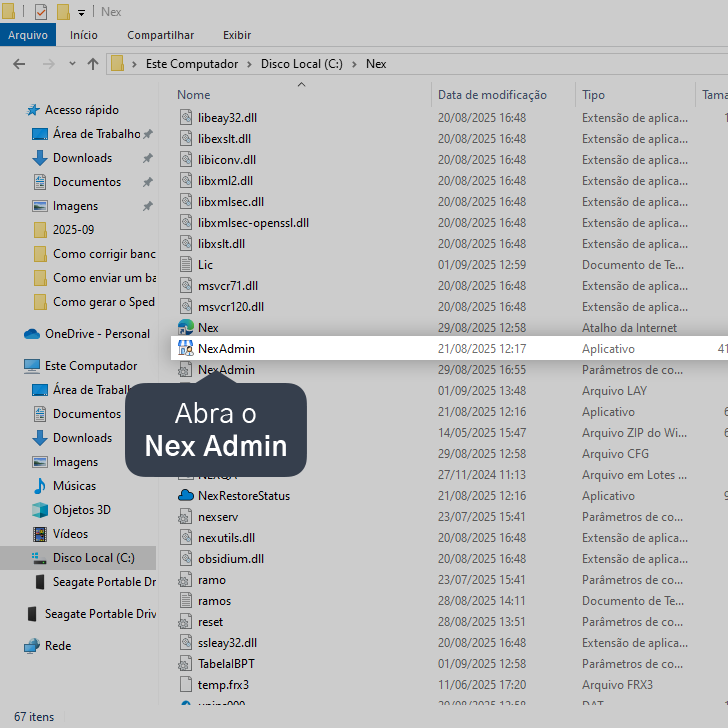Click the msvcr71.dll file name

pos(228,286)
